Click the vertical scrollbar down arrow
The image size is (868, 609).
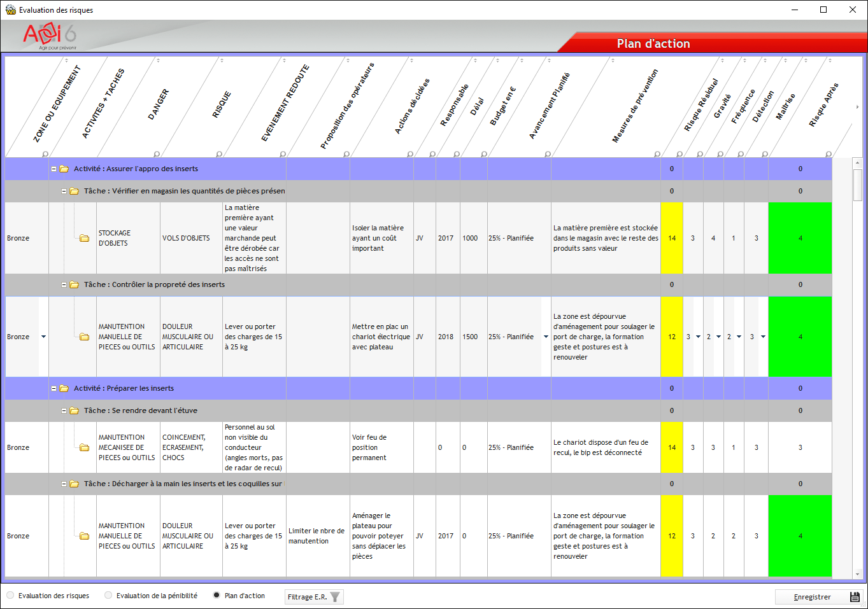point(858,574)
